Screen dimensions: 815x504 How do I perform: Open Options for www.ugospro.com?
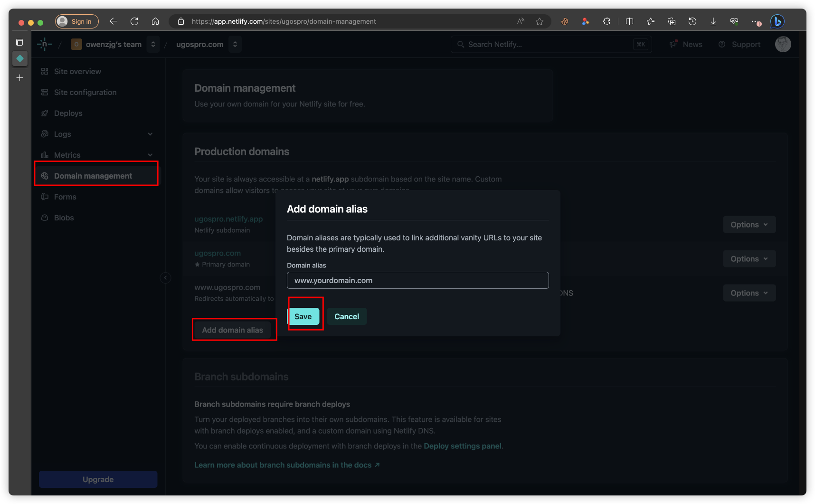coord(749,293)
